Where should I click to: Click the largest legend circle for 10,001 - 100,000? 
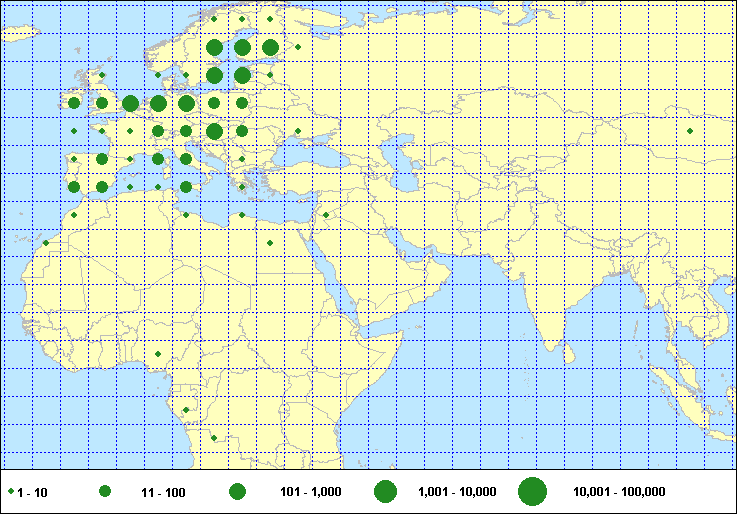(x=533, y=492)
